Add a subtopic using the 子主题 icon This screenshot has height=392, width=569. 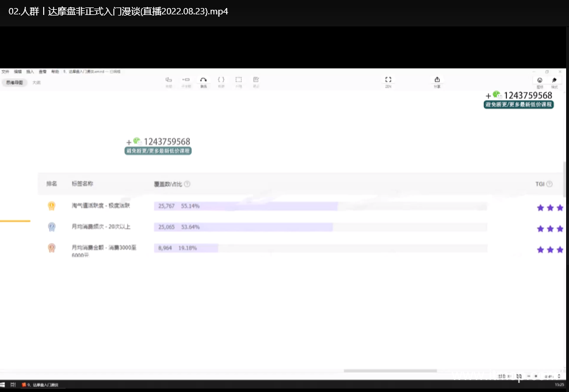click(x=185, y=80)
